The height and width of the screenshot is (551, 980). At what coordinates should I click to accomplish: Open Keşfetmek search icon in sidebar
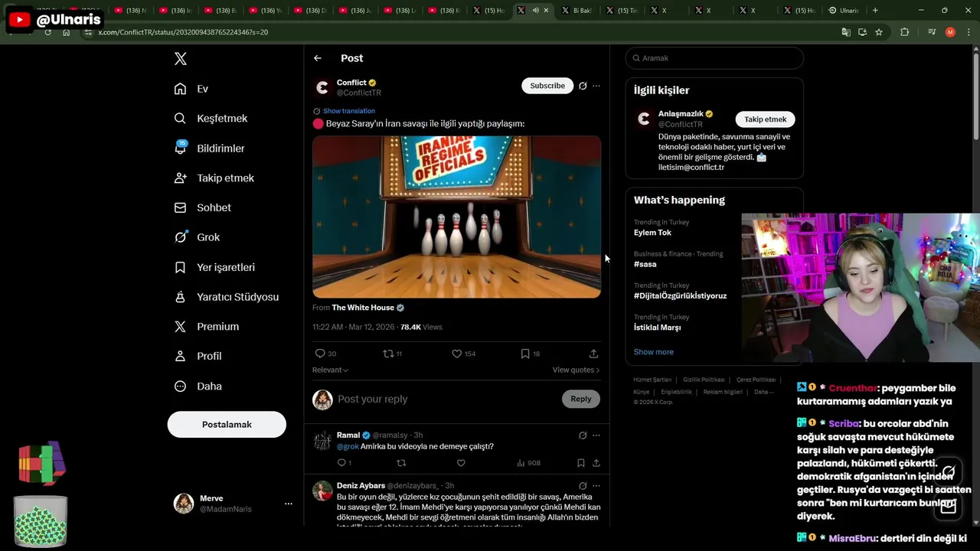click(180, 119)
